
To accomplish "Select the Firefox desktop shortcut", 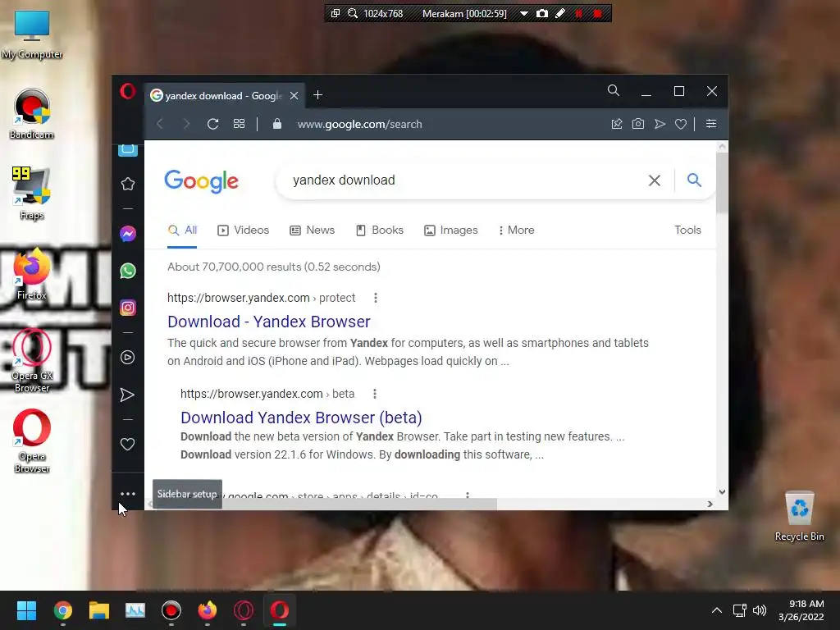I will click(x=32, y=274).
